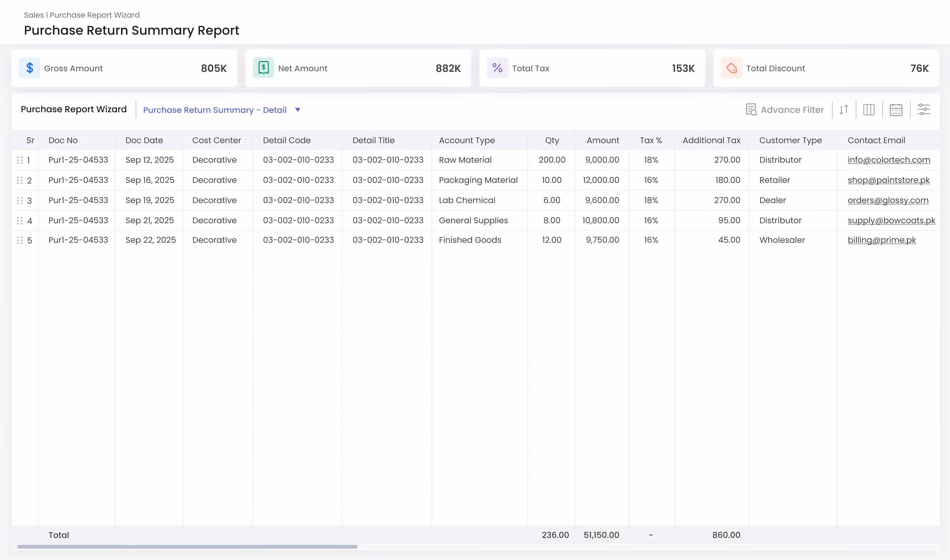950x560 pixels.
Task: Click the 153K Total Tax value
Action: pos(683,68)
